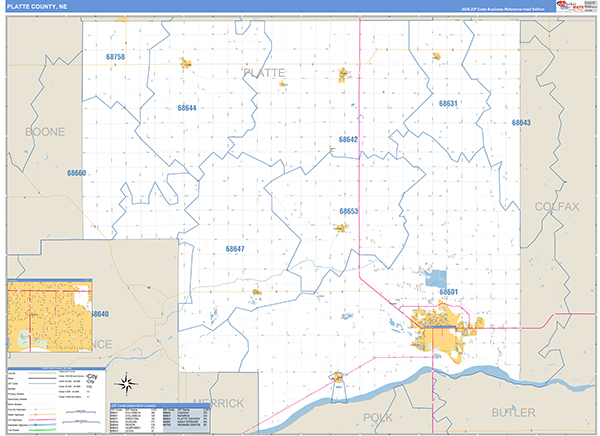Image resolution: width=600 pixels, height=436 pixels.
Task: Select ZIP code label 68640
Action: pos(100,314)
